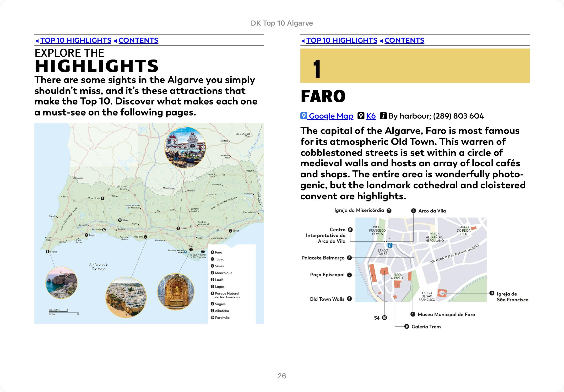Click number 4 marker next to Arco da Vila
This screenshot has height=392, width=564.
(x=413, y=211)
